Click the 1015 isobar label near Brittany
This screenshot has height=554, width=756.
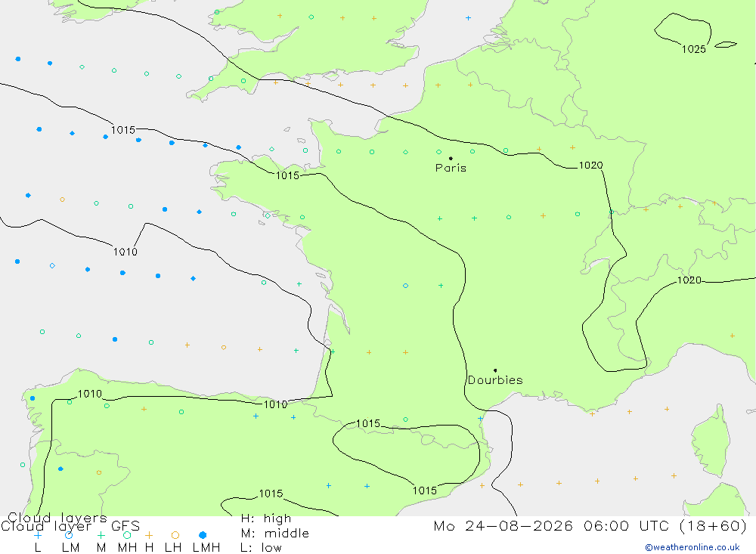287,175
